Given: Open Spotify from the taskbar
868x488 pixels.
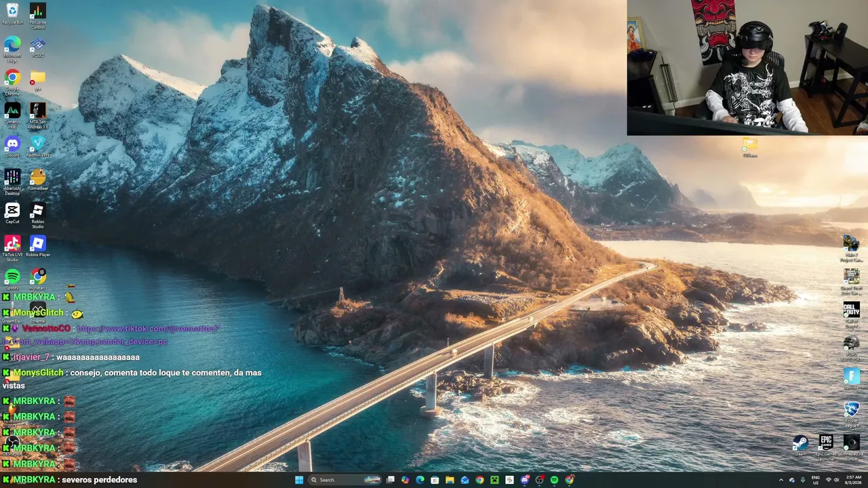Looking at the screenshot, I should pyautogui.click(x=554, y=480).
